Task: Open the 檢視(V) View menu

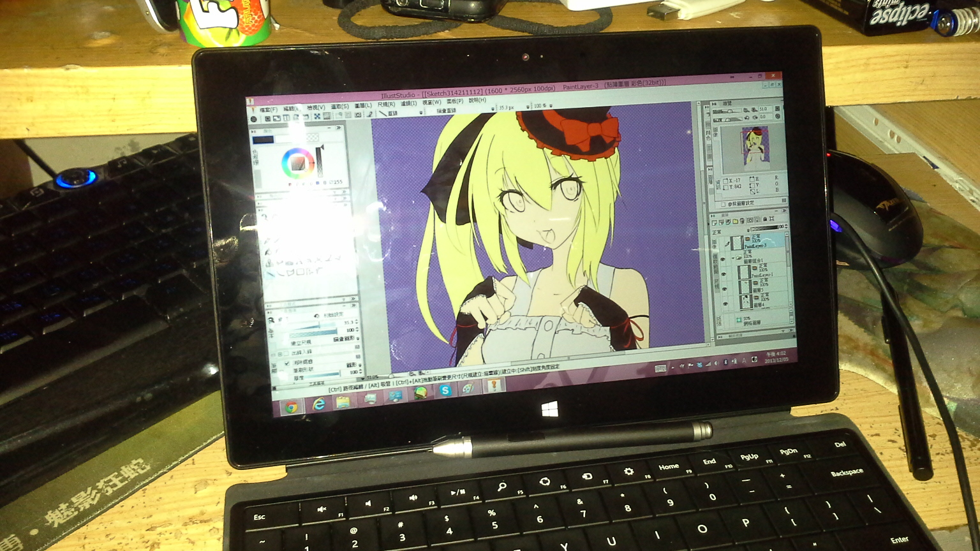Action: (x=316, y=107)
